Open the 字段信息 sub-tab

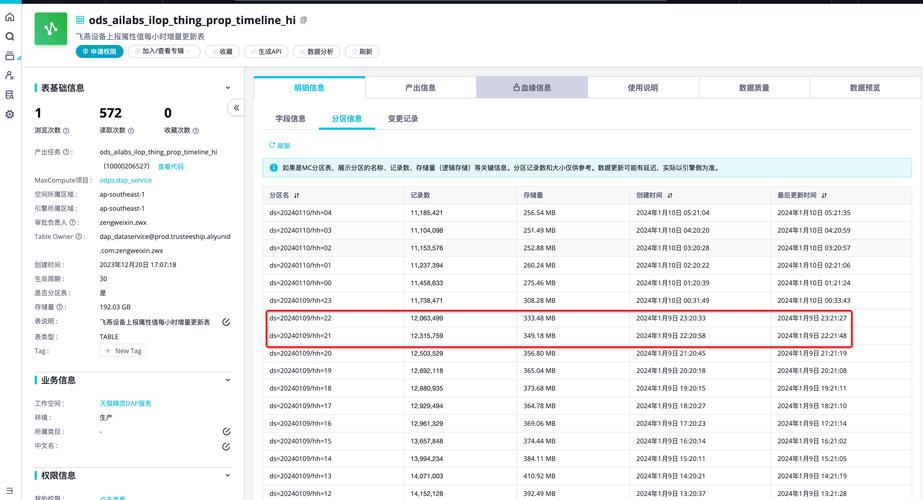click(290, 118)
